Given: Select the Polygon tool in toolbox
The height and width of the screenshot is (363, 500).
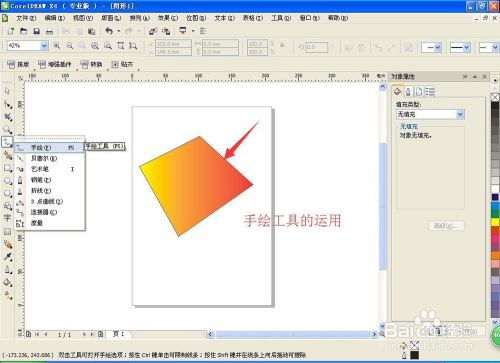Looking at the screenshot, I should pyautogui.click(x=7, y=193).
